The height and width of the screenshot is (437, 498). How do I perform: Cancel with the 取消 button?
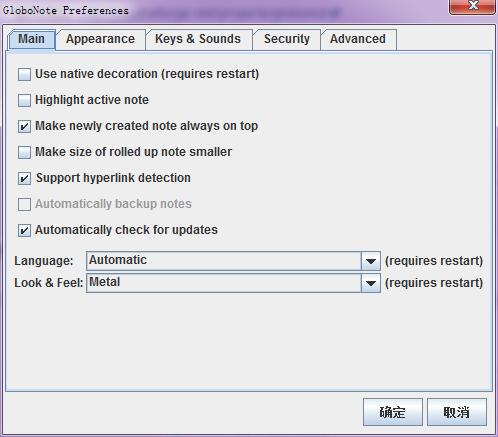coord(457,412)
